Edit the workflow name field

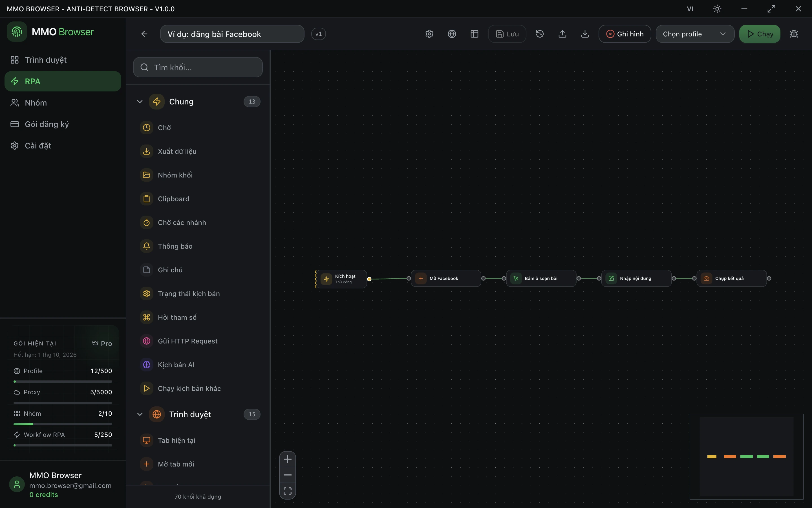232,34
